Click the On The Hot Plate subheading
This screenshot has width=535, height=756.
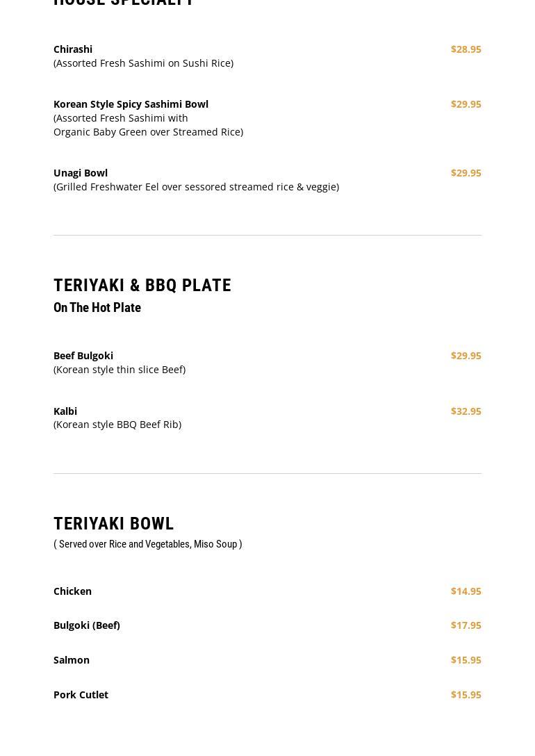tap(97, 308)
